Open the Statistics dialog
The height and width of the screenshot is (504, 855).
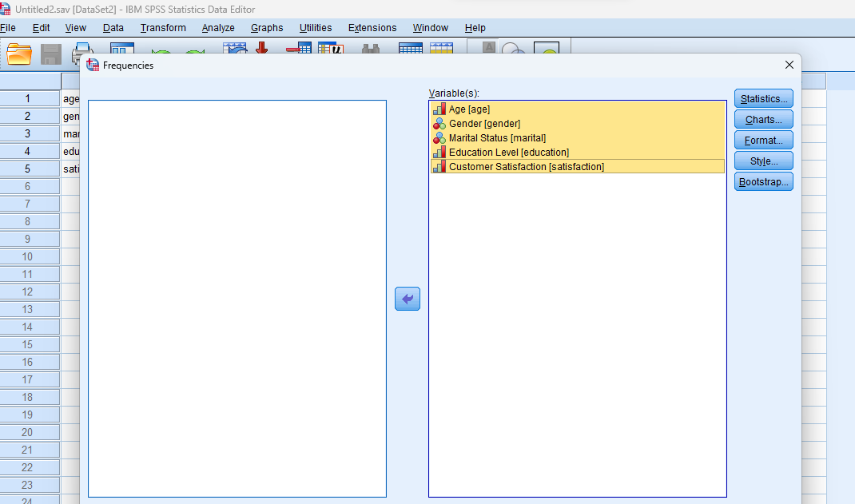point(763,98)
